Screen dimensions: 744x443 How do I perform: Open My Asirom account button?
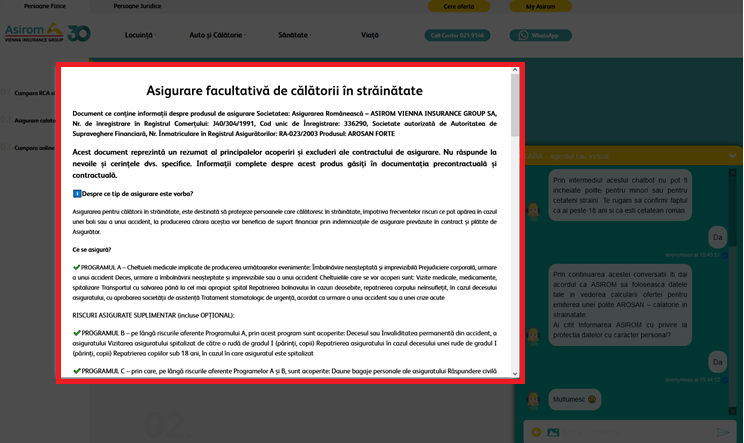click(x=540, y=7)
